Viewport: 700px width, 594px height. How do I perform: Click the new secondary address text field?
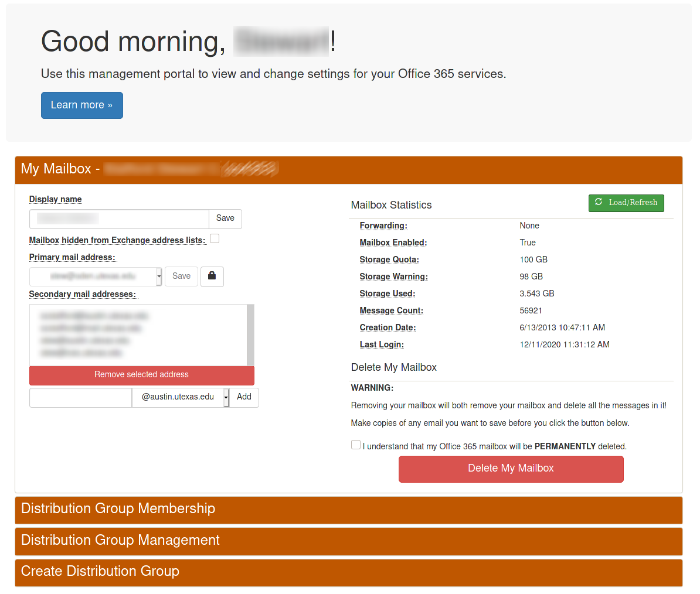(x=80, y=397)
